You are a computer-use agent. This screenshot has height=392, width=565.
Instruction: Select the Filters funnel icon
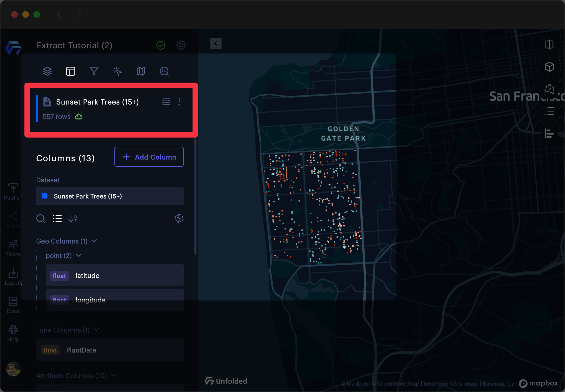click(x=94, y=71)
